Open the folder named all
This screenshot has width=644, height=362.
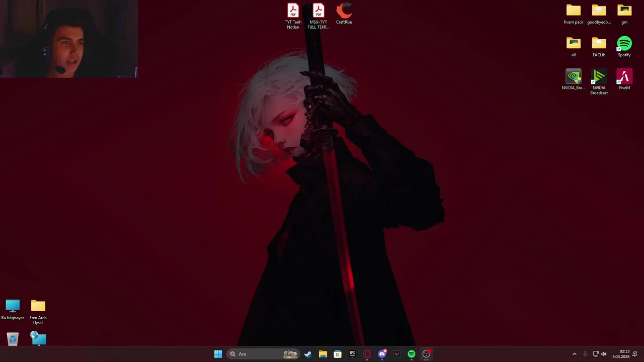[573, 47]
